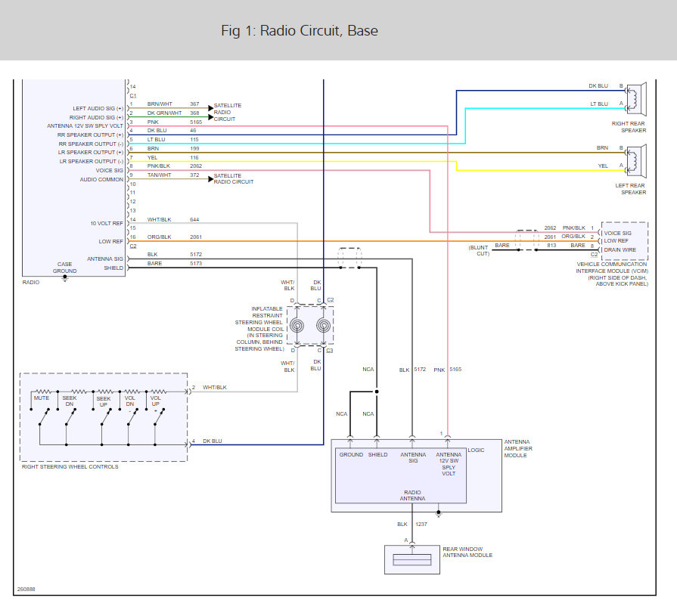677x616 pixels.
Task: Click the left rear speaker symbol
Action: click(x=637, y=161)
